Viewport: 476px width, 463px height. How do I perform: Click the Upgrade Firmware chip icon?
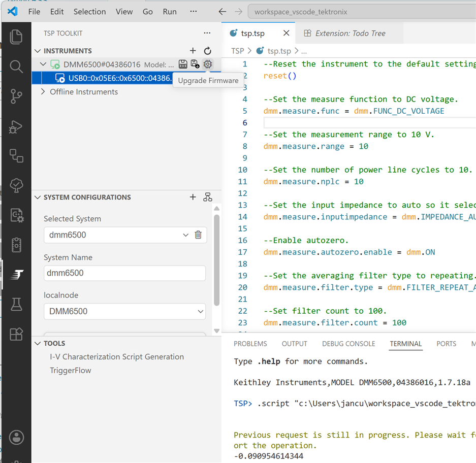pos(208,64)
